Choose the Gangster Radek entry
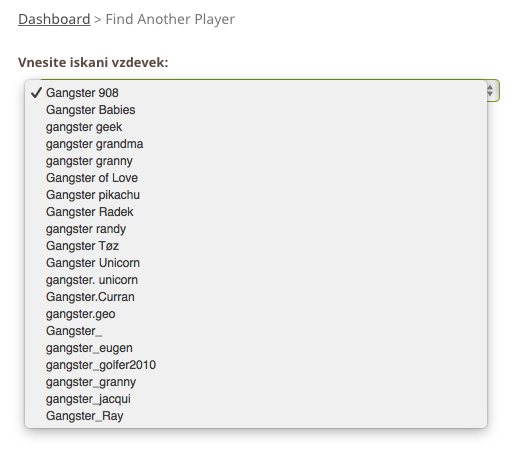The height and width of the screenshot is (462, 512). click(x=256, y=212)
